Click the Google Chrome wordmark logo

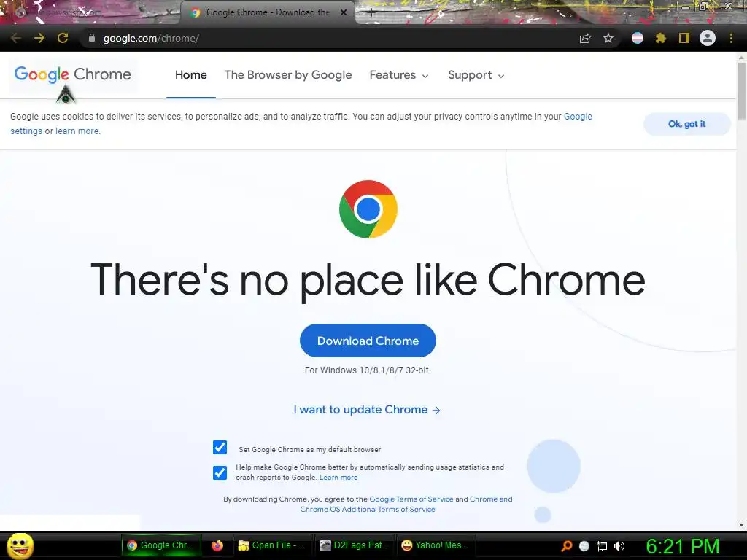pyautogui.click(x=72, y=74)
